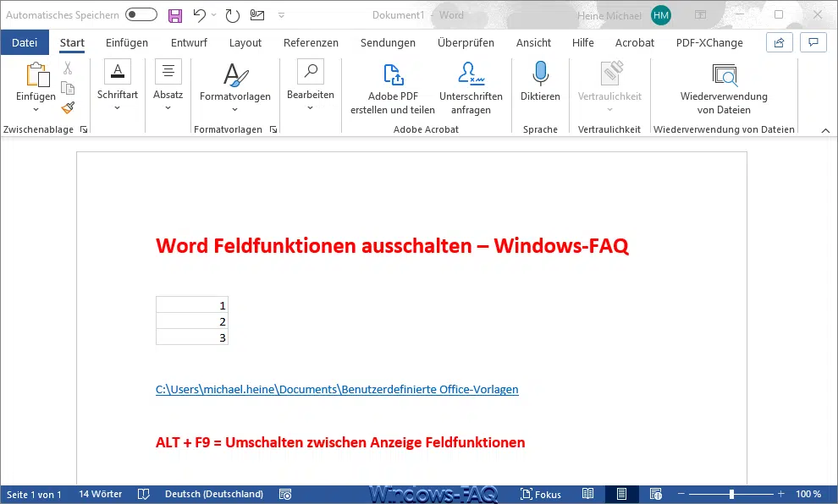
Task: Start dictation with the Diktieren microphone
Action: 540,84
